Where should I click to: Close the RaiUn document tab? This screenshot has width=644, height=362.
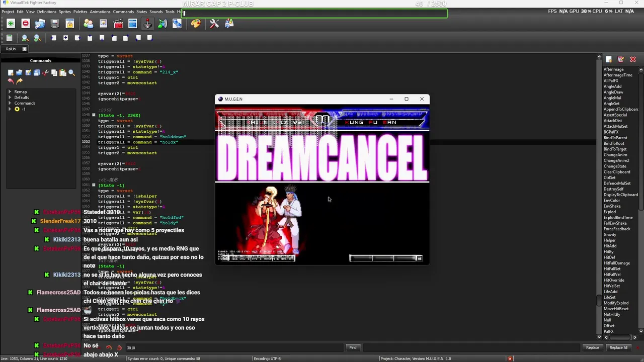[24, 49]
